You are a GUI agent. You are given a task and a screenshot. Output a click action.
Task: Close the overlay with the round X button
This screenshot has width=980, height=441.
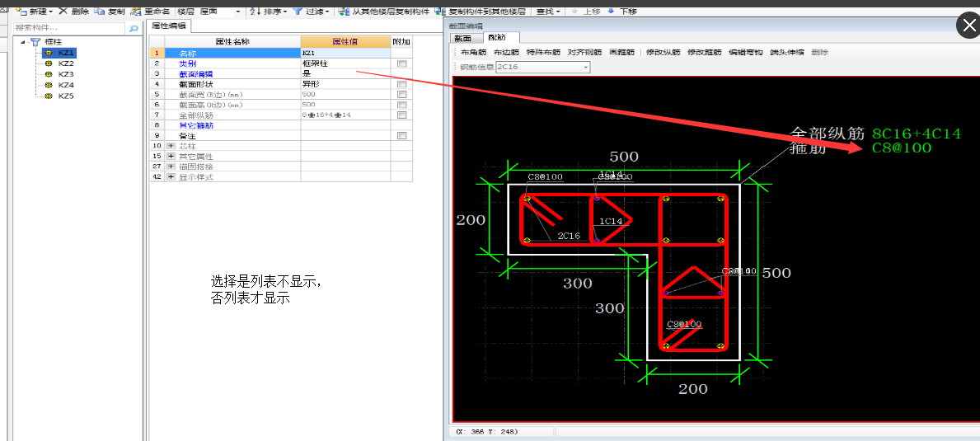click(968, 26)
